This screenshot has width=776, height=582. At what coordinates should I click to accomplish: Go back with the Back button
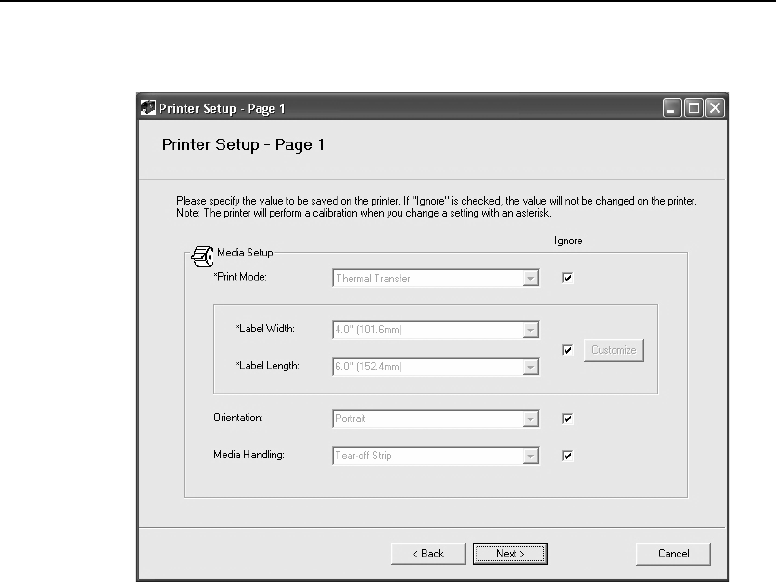(x=428, y=553)
